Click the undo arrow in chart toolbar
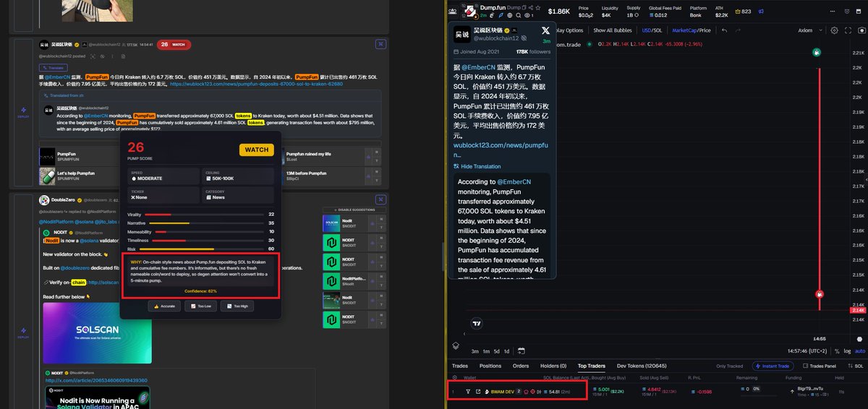Image resolution: width=868 pixels, height=409 pixels. (x=725, y=30)
